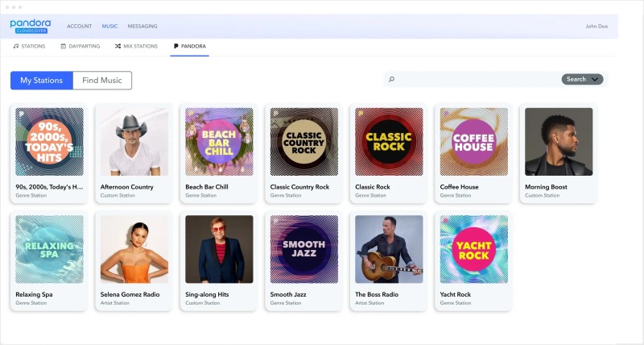Screen dimensions: 644x345
Task: Click the 'Afternoon Country' title text
Action: [x=127, y=187]
